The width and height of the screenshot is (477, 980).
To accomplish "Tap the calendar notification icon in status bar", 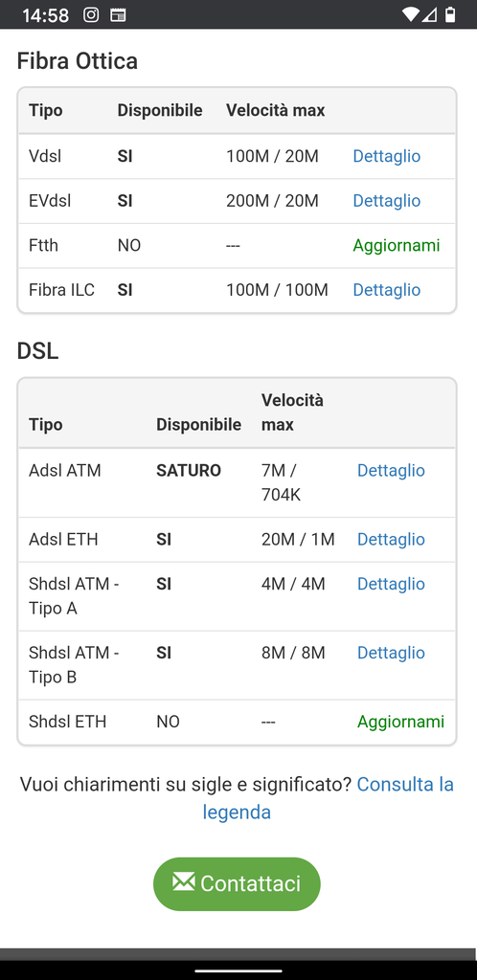I will [118, 15].
